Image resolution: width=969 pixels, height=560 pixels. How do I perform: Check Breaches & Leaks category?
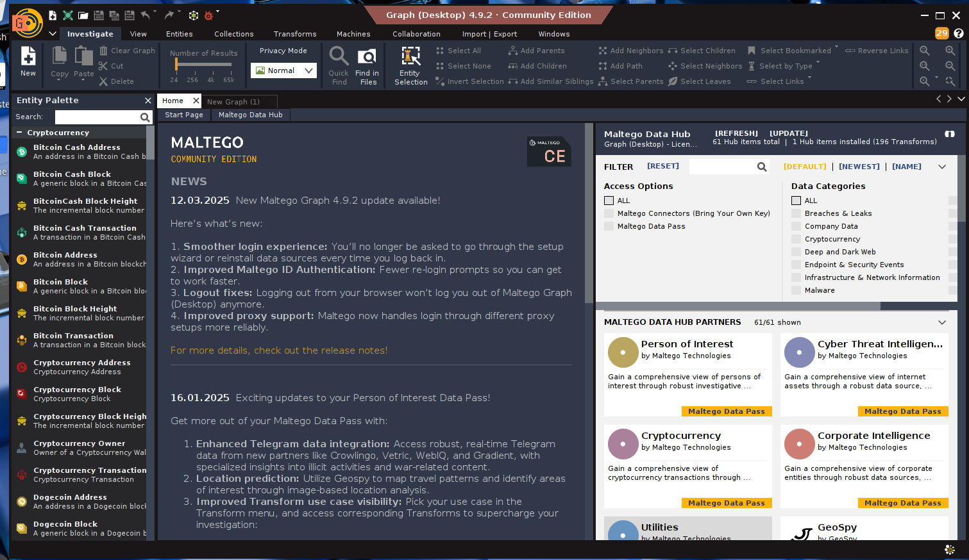796,213
